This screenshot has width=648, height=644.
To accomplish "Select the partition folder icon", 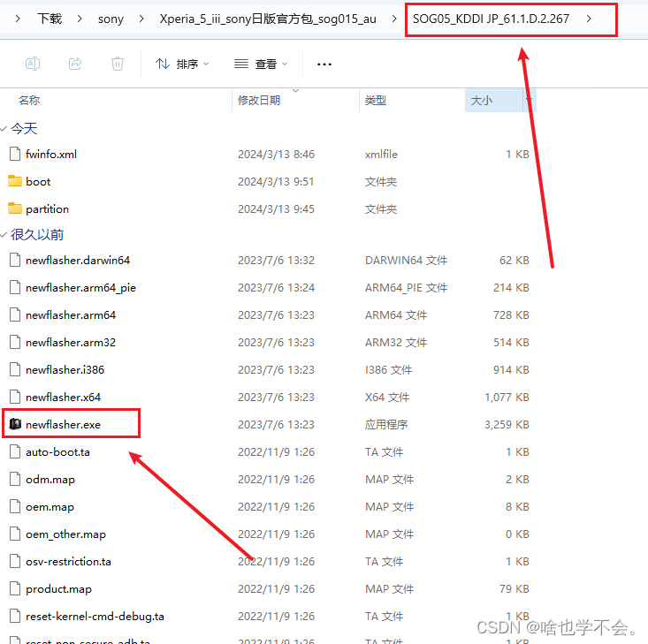I will click(x=15, y=208).
